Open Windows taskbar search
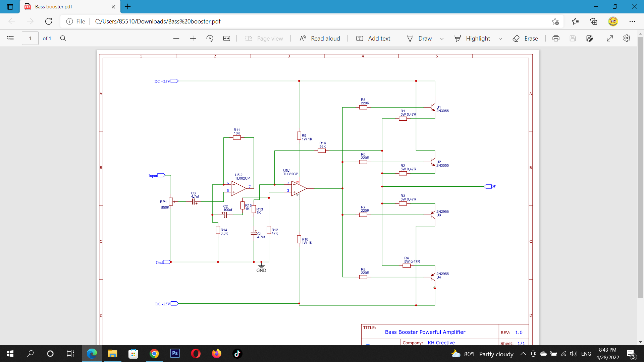The height and width of the screenshot is (362, 644). [x=30, y=354]
